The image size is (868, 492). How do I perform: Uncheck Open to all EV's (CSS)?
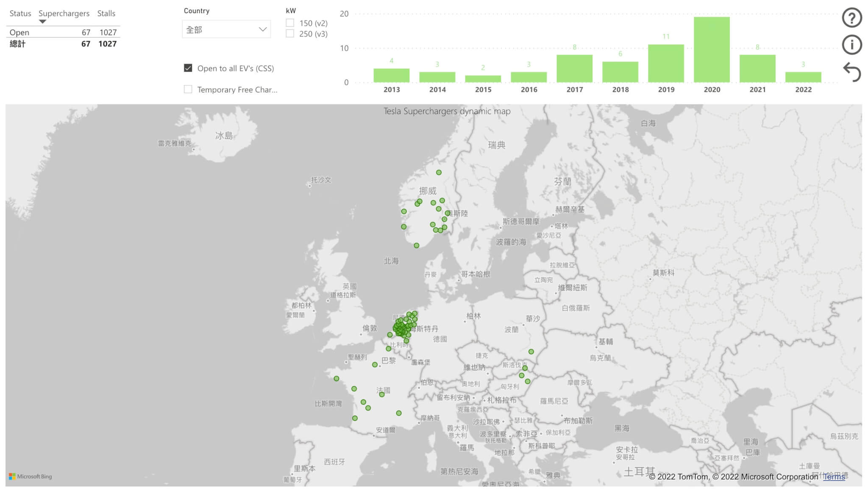pos(188,68)
